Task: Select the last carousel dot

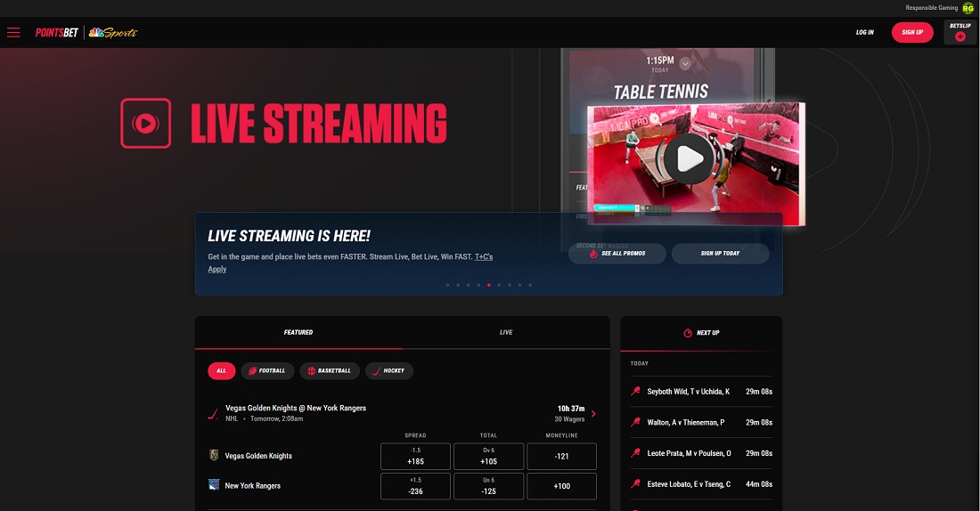Action: click(530, 285)
